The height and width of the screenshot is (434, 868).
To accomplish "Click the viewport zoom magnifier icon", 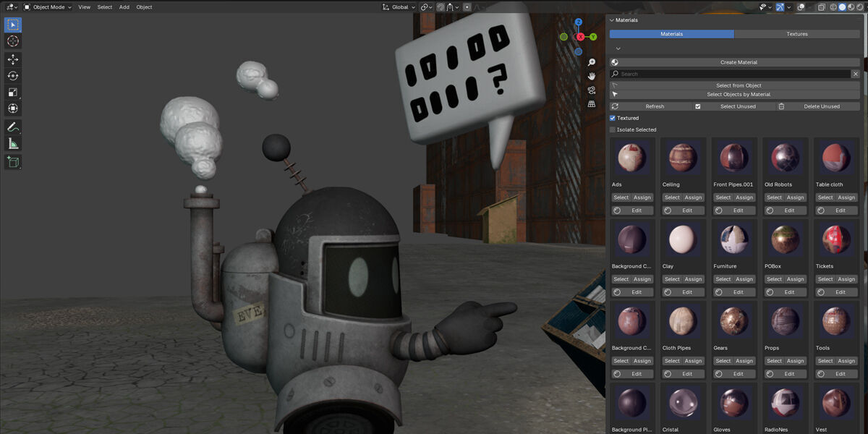I will (592, 63).
